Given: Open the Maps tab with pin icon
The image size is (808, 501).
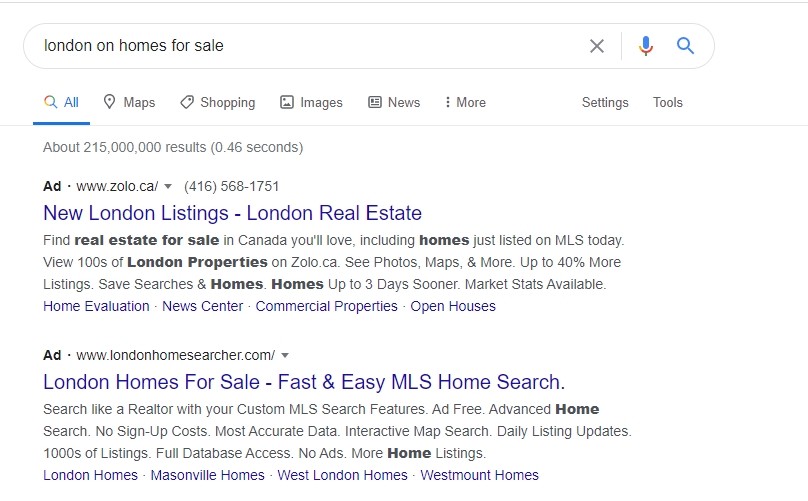Looking at the screenshot, I should pyautogui.click(x=129, y=102).
